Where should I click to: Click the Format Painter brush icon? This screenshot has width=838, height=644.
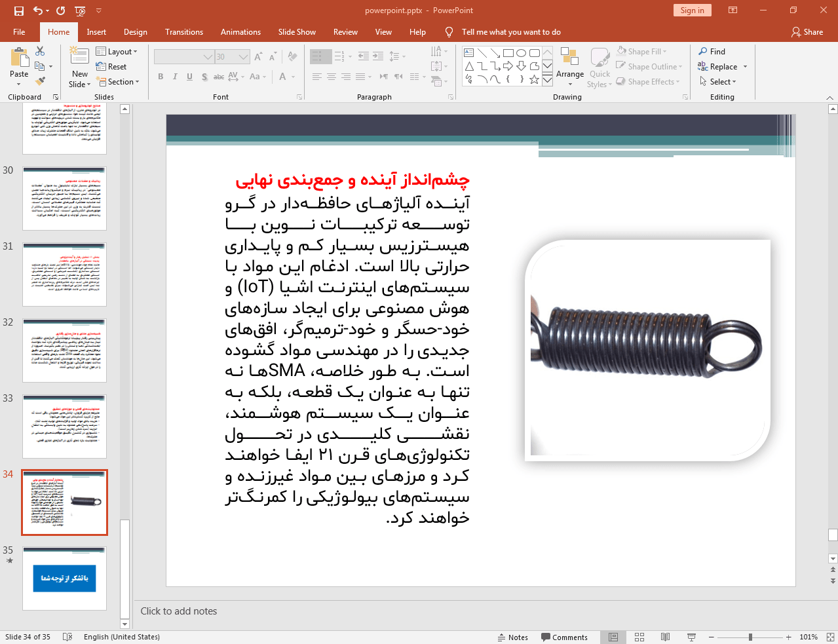(x=40, y=81)
